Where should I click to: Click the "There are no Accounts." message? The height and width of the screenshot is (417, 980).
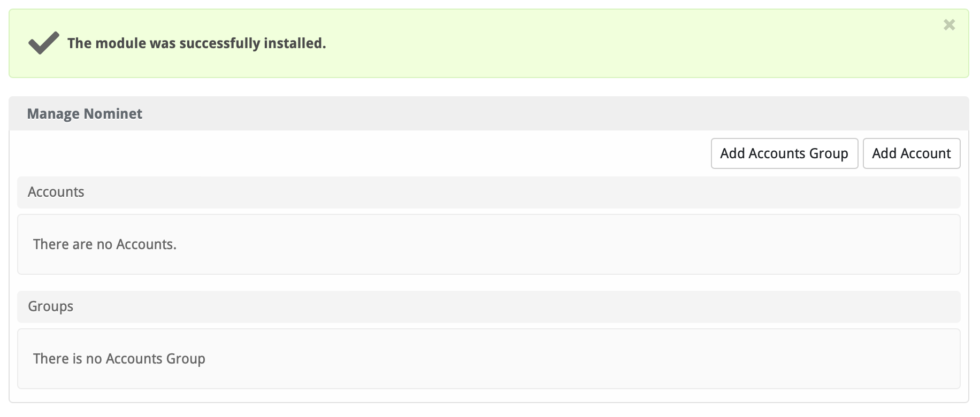(x=105, y=244)
